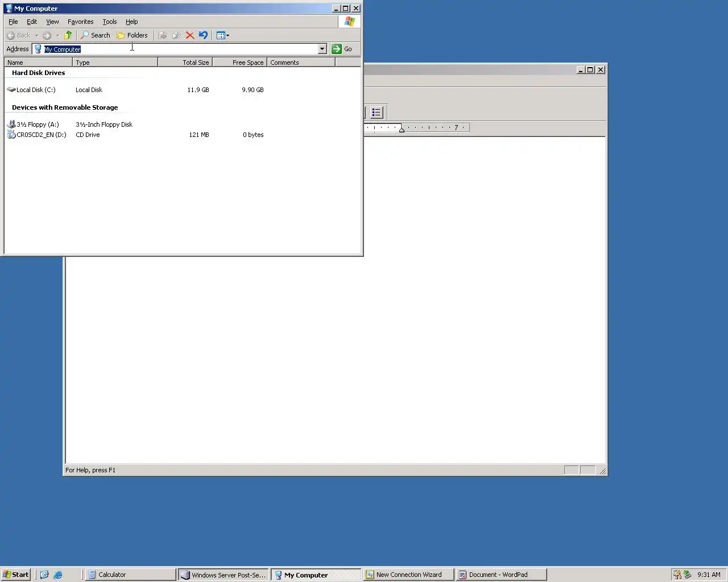728x582 pixels.
Task: Sort by the Name column header
Action: point(38,63)
